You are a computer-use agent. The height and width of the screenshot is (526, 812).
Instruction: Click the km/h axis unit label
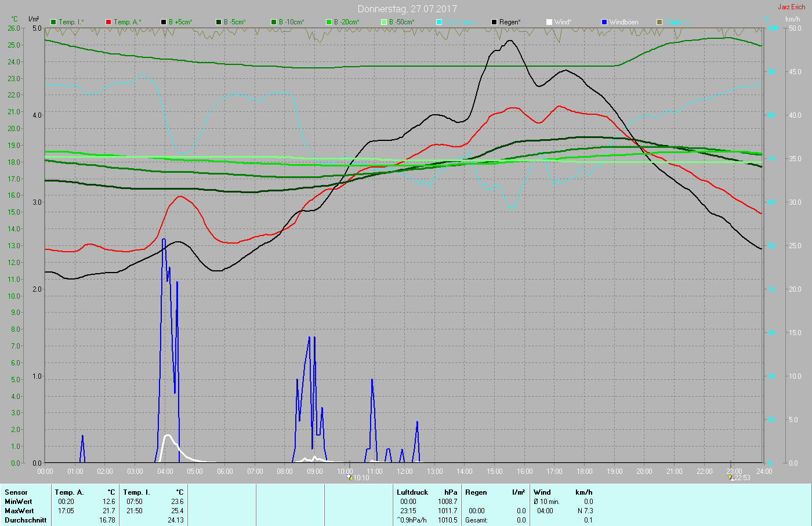[793, 19]
